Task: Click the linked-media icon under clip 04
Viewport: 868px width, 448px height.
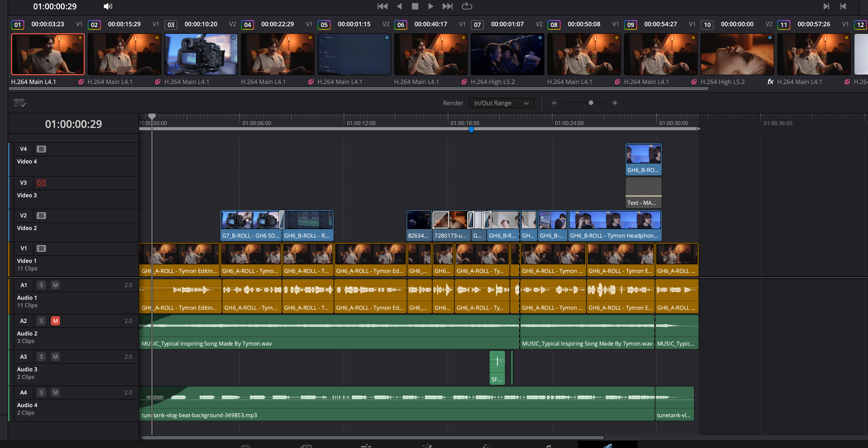Action: pyautogui.click(x=311, y=82)
